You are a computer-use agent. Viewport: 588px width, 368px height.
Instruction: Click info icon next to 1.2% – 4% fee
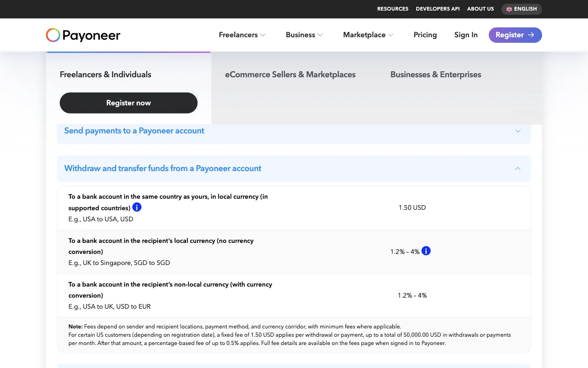pos(426,251)
